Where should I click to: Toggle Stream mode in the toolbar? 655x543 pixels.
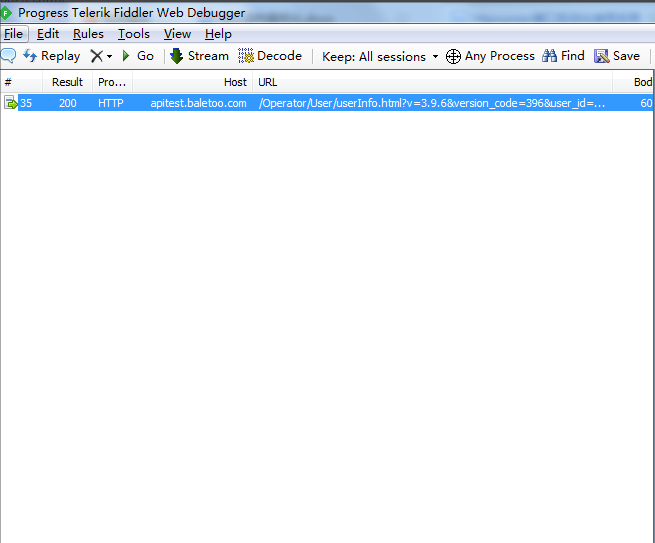tap(199, 56)
